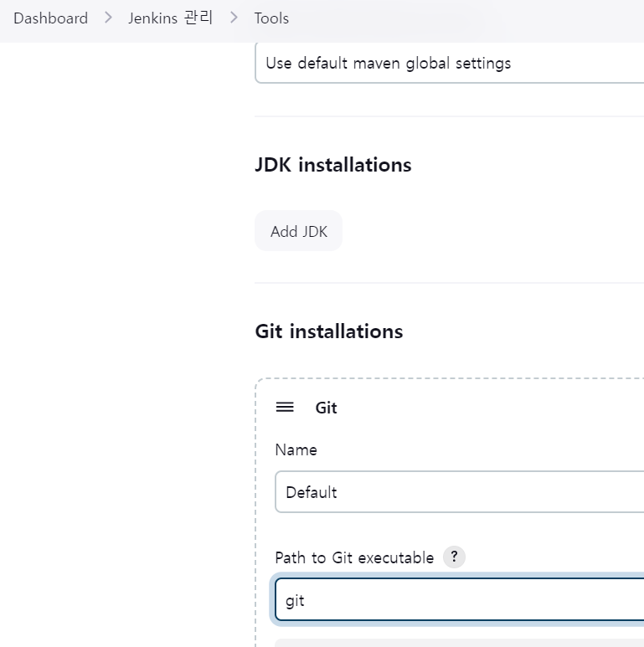This screenshot has width=644, height=647.
Task: Click the Path to Git executable label
Action: pyautogui.click(x=354, y=558)
